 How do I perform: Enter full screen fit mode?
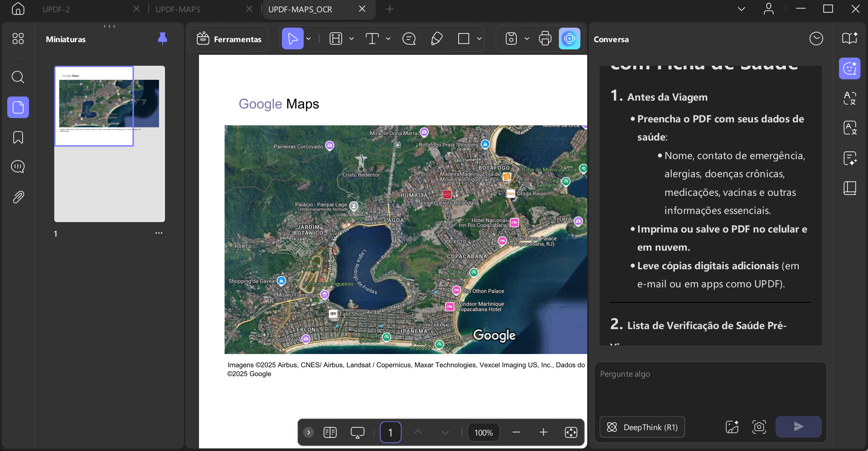point(571,432)
